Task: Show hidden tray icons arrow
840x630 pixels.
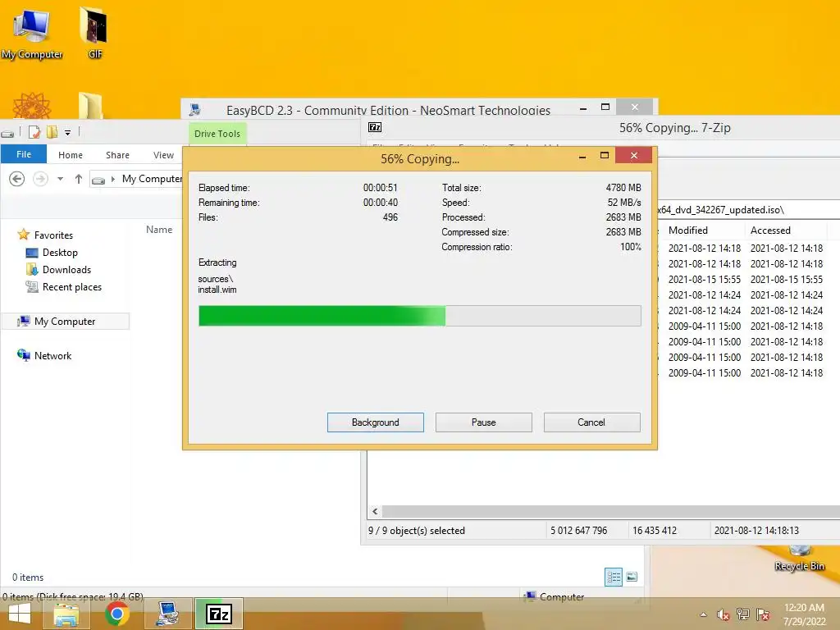Action: click(x=703, y=614)
